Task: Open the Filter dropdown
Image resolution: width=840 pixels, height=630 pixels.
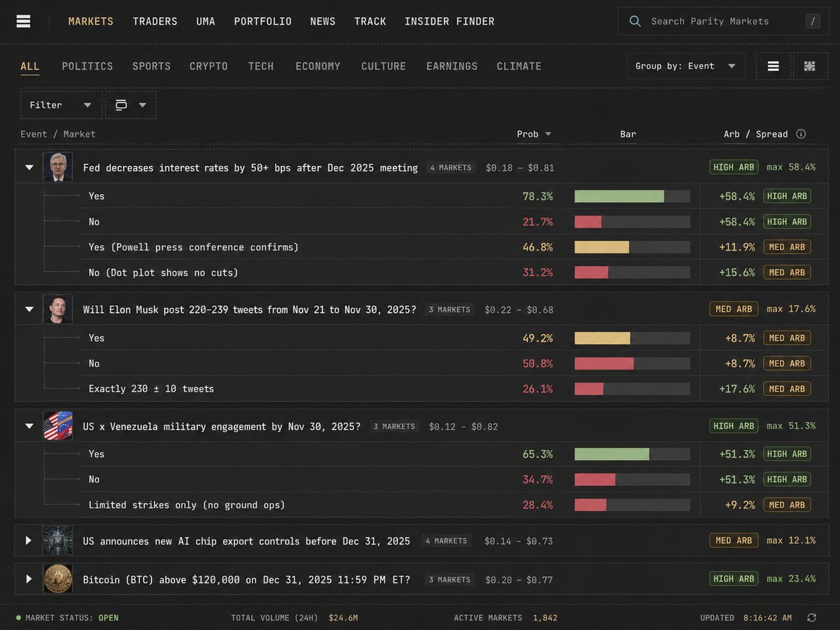Action: 61,105
